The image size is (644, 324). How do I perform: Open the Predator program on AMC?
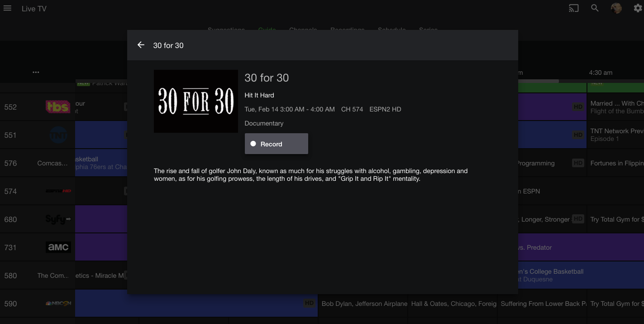(x=581, y=247)
